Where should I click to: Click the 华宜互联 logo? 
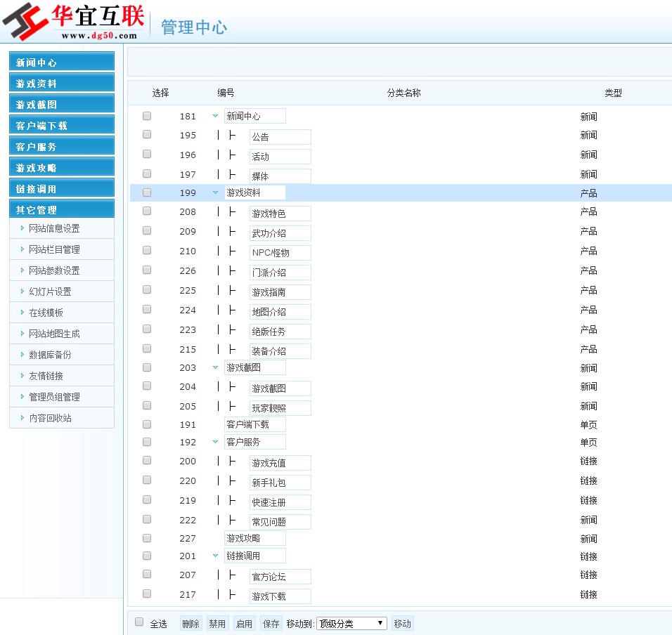[x=73, y=21]
